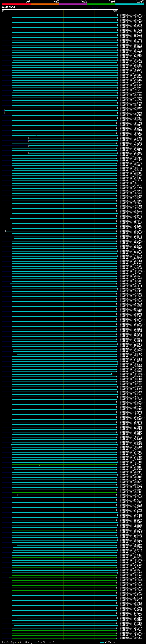Click the green ~80% identity legend bar
Viewport: 146px width, 644px height.
[x=101, y=4]
